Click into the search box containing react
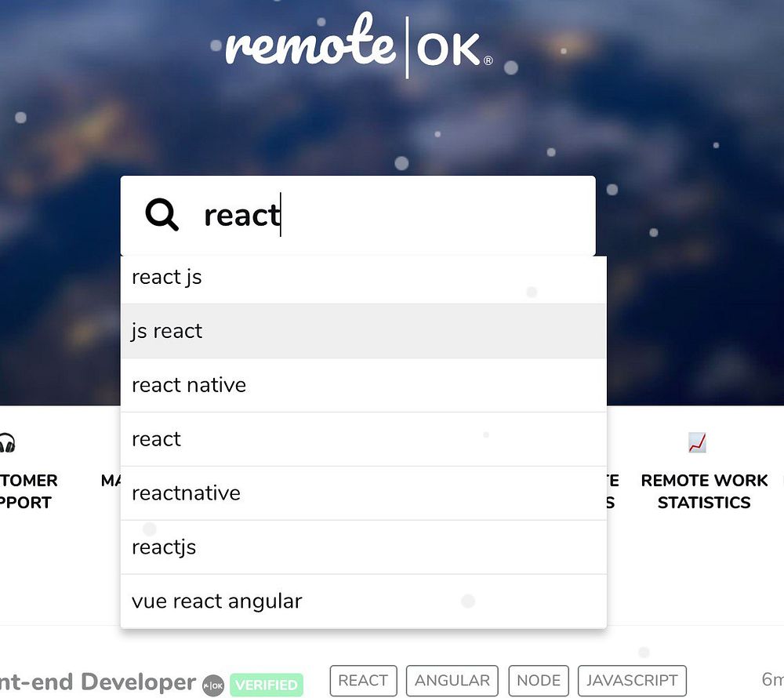Image resolution: width=784 pixels, height=698 pixels. [x=358, y=216]
